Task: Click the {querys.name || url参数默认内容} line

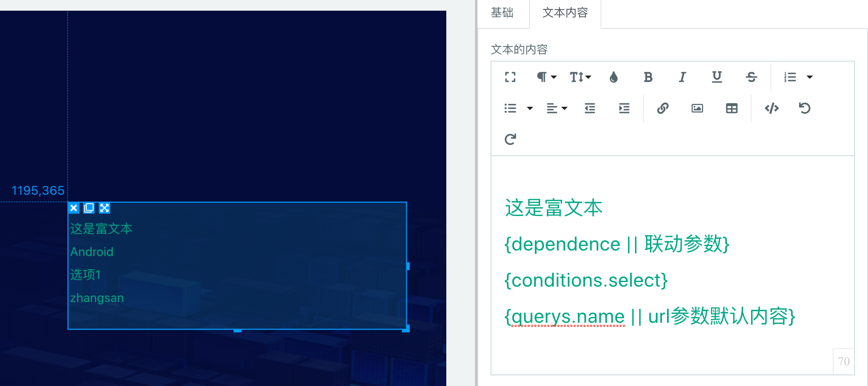Action: pos(650,317)
